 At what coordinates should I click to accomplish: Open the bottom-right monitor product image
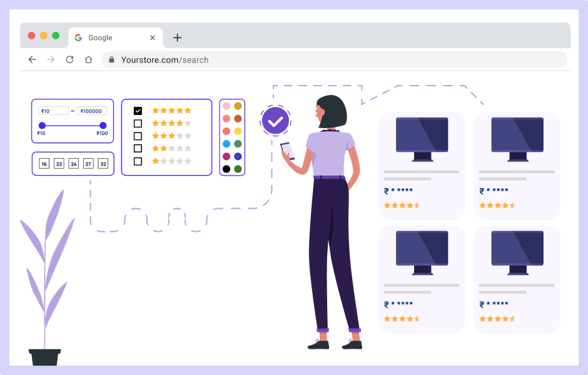[517, 253]
